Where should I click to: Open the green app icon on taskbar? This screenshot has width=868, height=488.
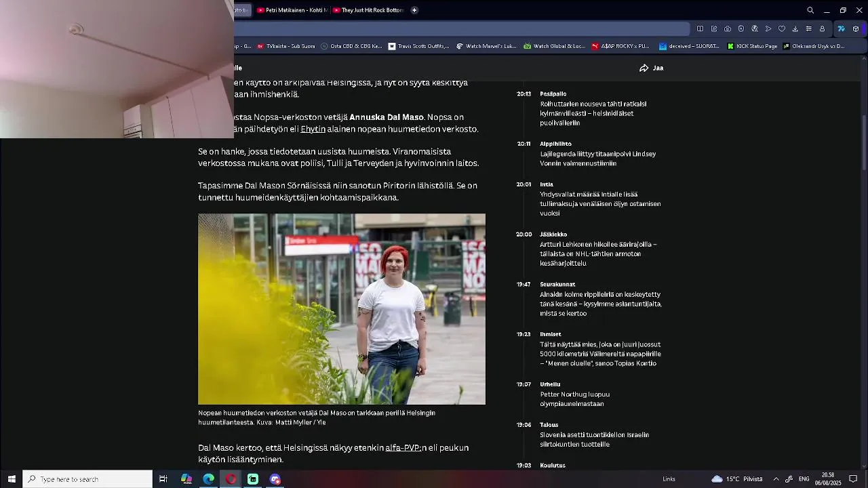[253, 479]
